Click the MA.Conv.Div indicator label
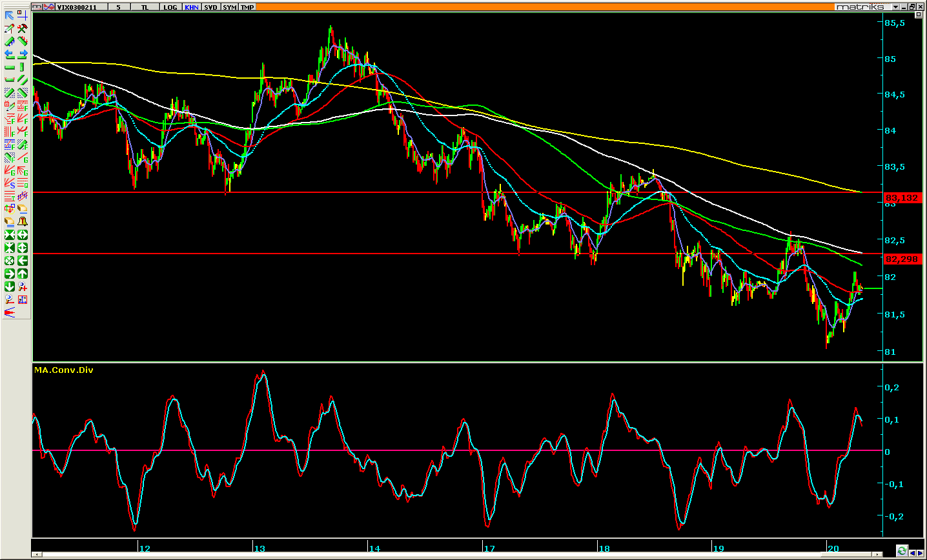Image resolution: width=927 pixels, height=560 pixels. pos(63,370)
